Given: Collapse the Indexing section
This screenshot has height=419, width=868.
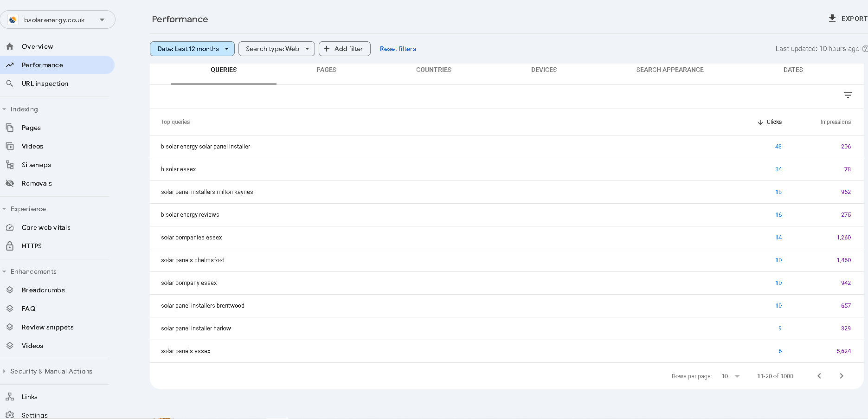Looking at the screenshot, I should click(4, 109).
